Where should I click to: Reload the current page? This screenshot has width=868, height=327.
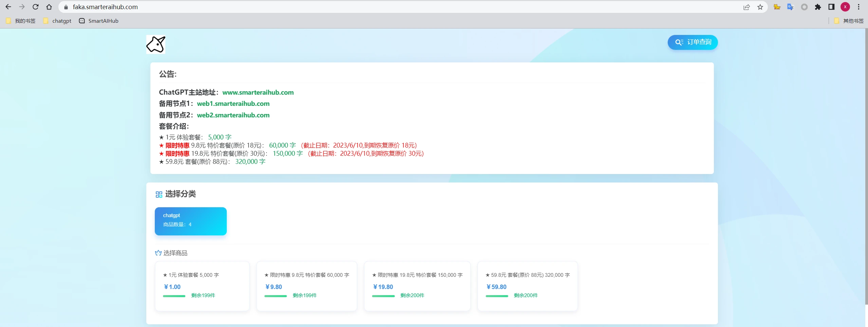pyautogui.click(x=36, y=7)
